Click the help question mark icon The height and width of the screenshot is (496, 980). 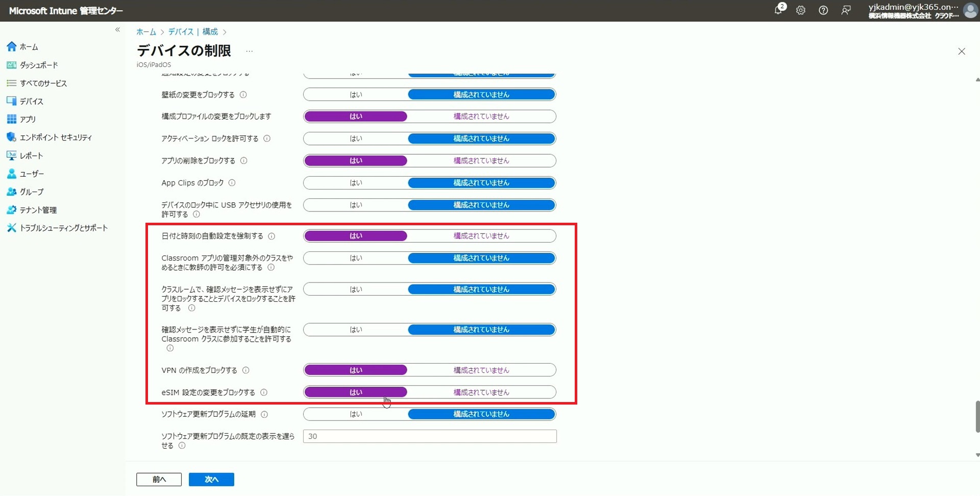coord(823,10)
